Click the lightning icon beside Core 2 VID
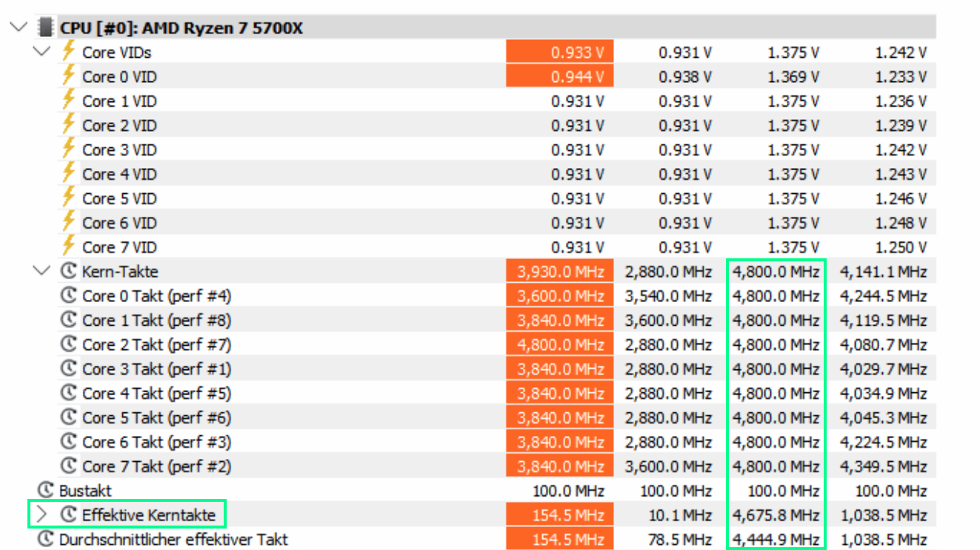The width and height of the screenshot is (980, 550). pos(68,124)
